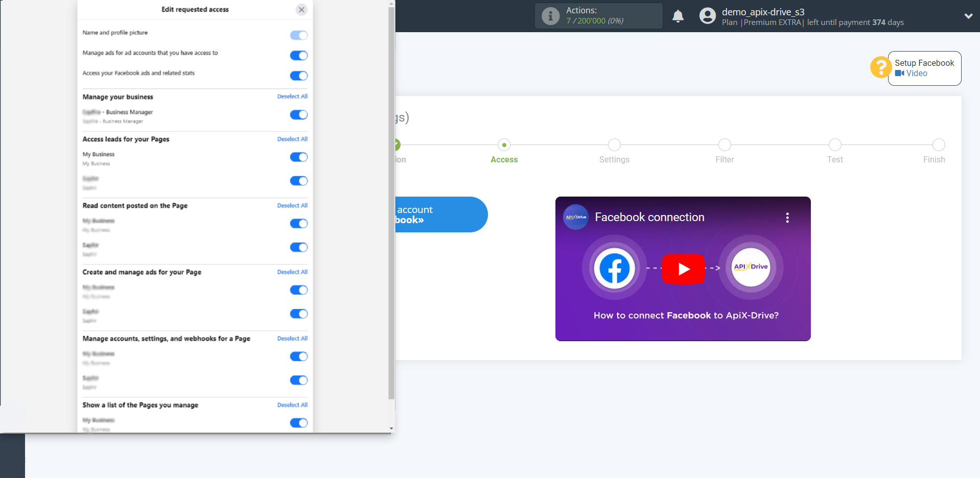The height and width of the screenshot is (478, 980).
Task: Click the blue connect account Facebook button
Action: [441, 214]
